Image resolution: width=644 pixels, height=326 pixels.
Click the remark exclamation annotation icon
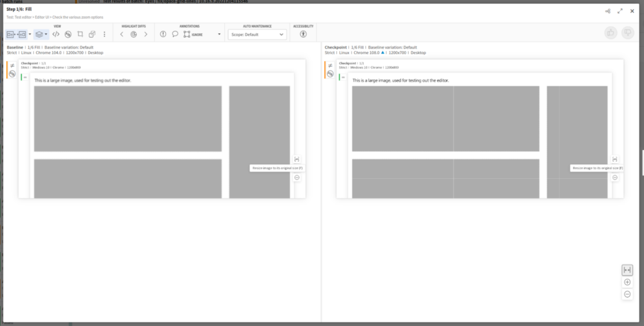point(163,34)
